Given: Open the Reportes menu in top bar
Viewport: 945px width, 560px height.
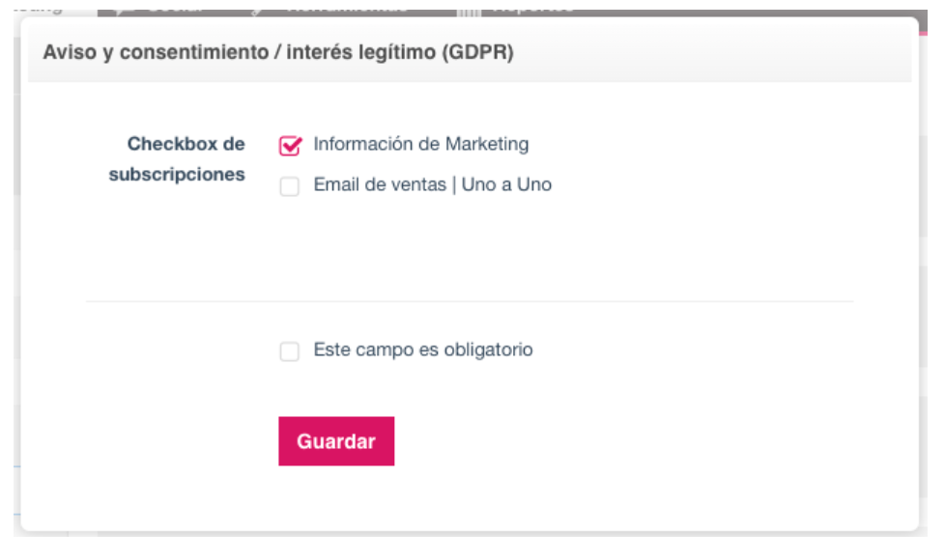Looking at the screenshot, I should pos(531,7).
